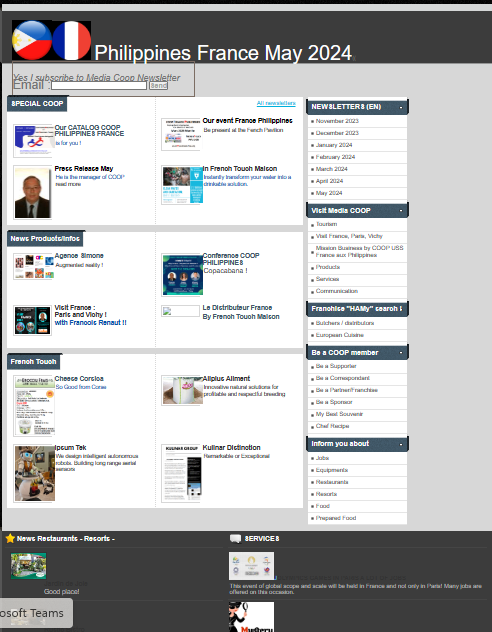This screenshot has height=632, width=492.
Task: Click the Mystery detective icon
Action: tap(251, 617)
